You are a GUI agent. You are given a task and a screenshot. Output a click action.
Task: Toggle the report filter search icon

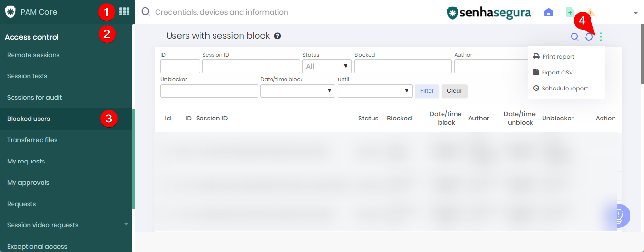[574, 37]
